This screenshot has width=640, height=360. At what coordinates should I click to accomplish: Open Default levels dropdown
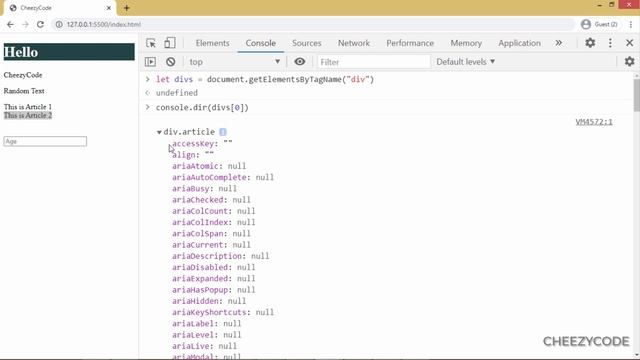[x=465, y=62]
